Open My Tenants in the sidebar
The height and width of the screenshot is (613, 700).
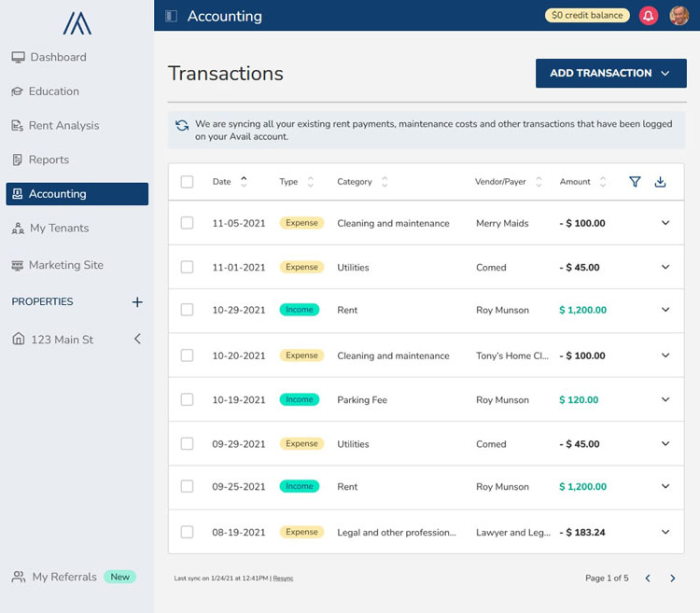click(50, 228)
